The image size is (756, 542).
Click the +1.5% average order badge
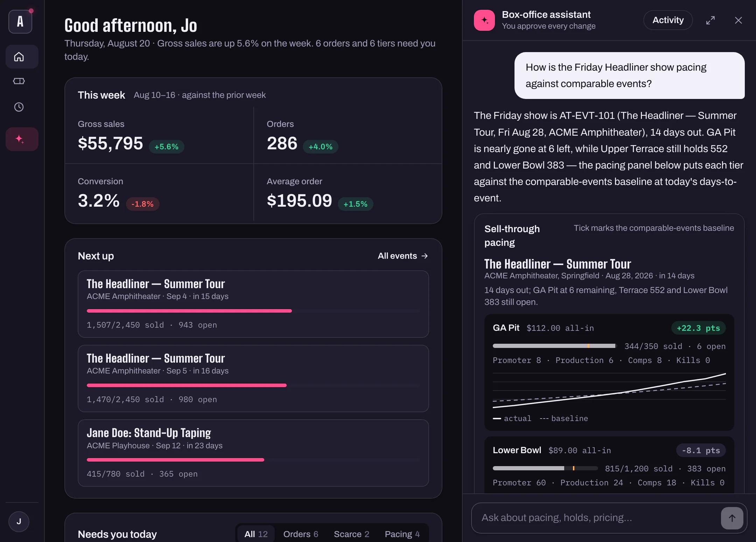point(355,204)
